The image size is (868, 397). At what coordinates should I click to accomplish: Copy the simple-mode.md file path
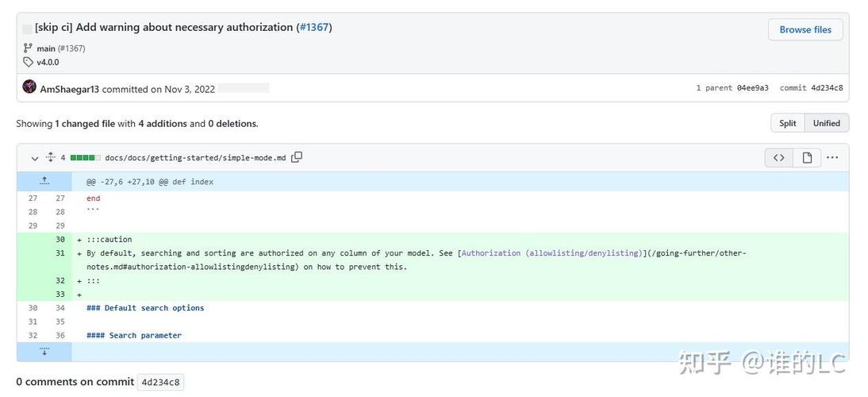point(297,157)
